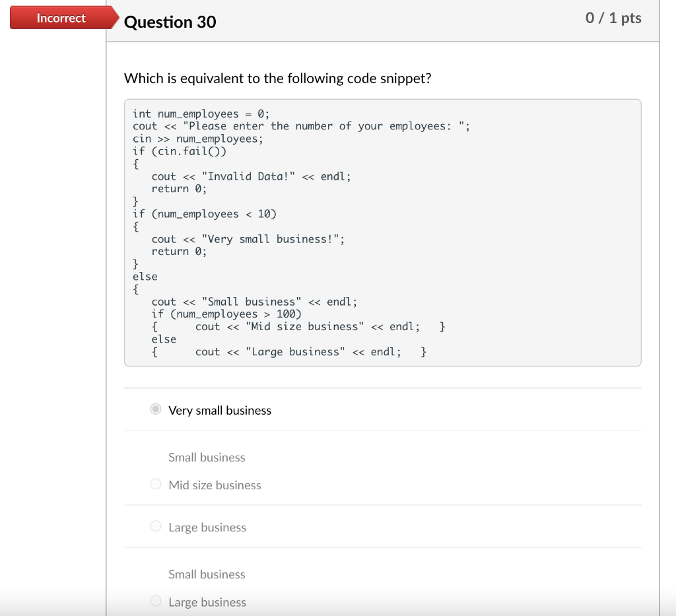Image resolution: width=676 pixels, height=616 pixels.
Task: Select the 'Mid size business' answer option
Action: coord(156,484)
